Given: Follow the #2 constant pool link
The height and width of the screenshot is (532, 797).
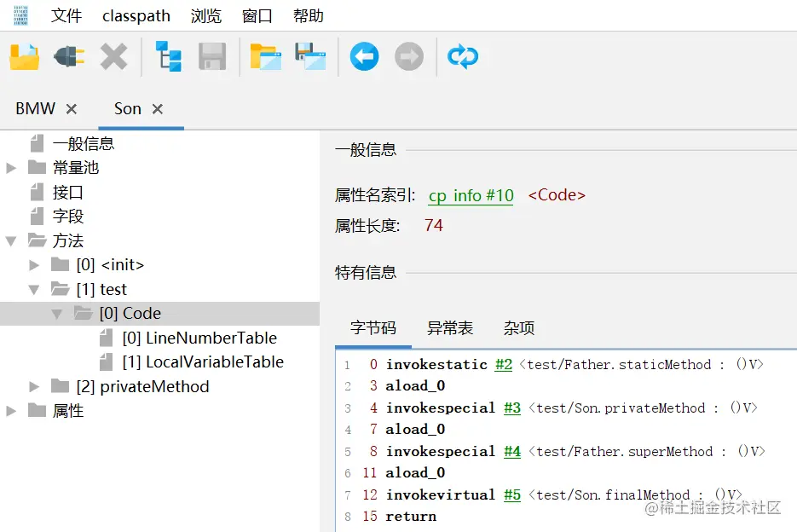Looking at the screenshot, I should tap(504, 364).
